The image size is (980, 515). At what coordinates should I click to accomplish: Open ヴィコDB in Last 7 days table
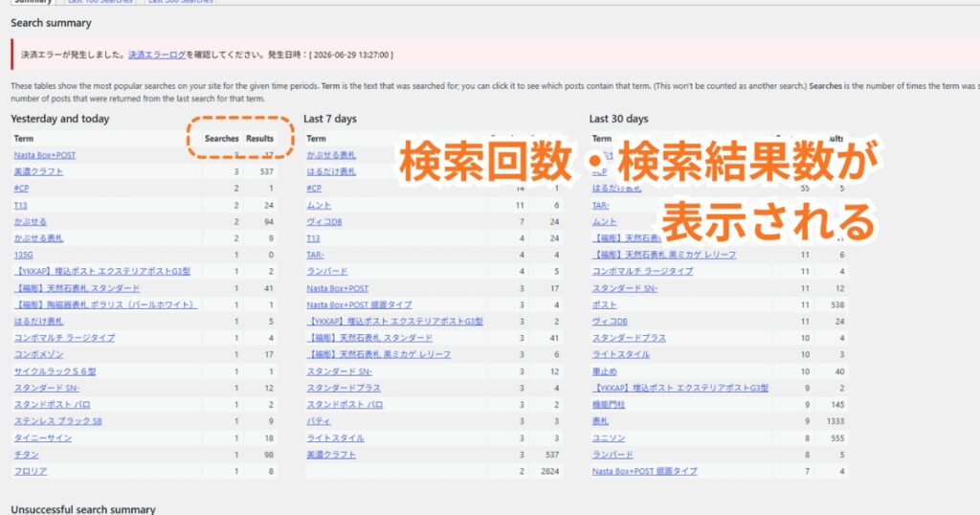coord(324,222)
